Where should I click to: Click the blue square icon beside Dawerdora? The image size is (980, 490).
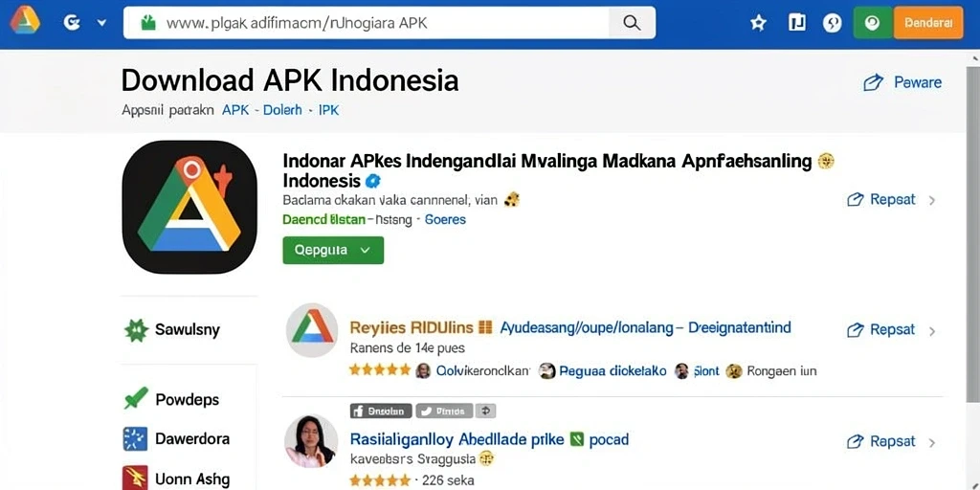pyautogui.click(x=136, y=438)
